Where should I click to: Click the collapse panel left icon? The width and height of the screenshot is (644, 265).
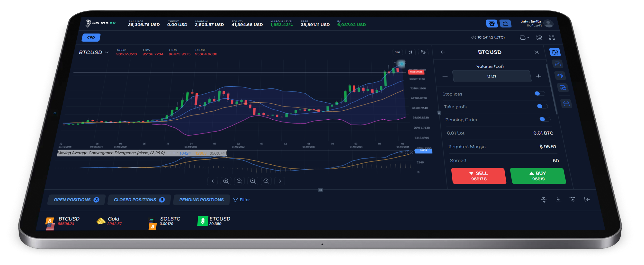pos(587,200)
